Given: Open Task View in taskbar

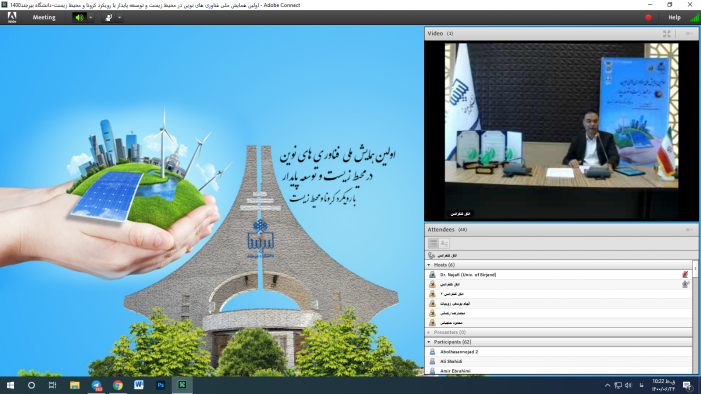Looking at the screenshot, I should tap(52, 385).
